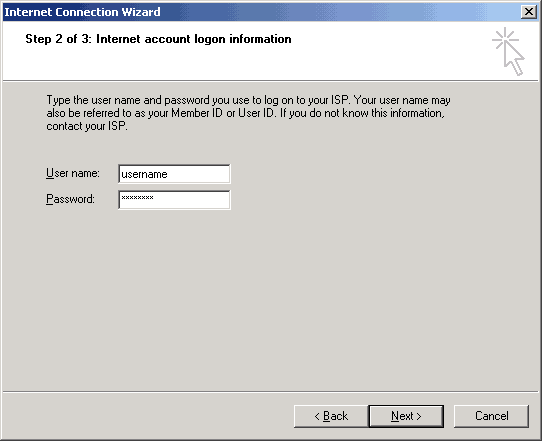The width and height of the screenshot is (542, 441).
Task: Click the ISP instruction paragraph text
Action: [248, 113]
